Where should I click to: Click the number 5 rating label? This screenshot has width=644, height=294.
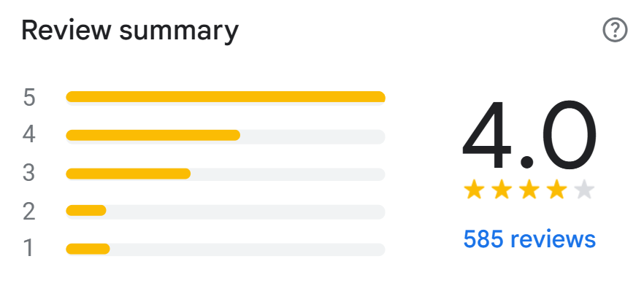pyautogui.click(x=29, y=97)
